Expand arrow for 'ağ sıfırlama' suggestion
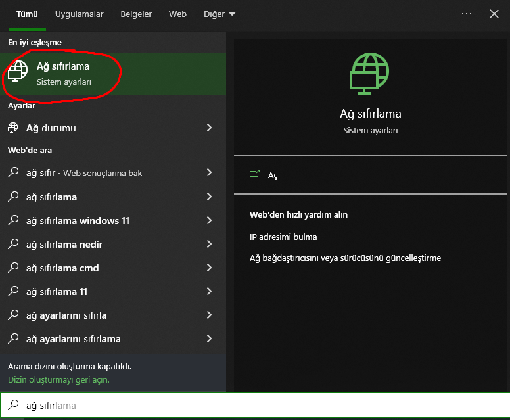 click(210, 197)
